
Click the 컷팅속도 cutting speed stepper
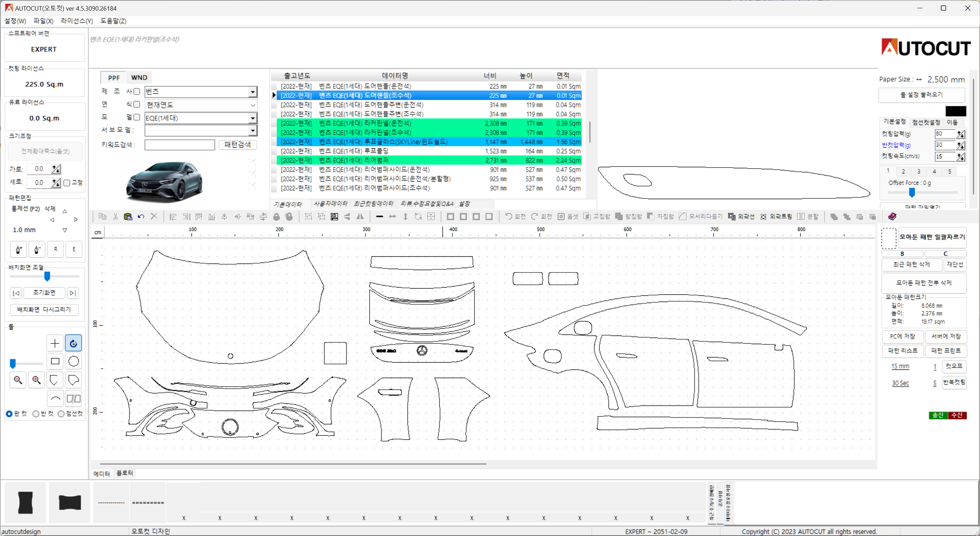(x=961, y=157)
